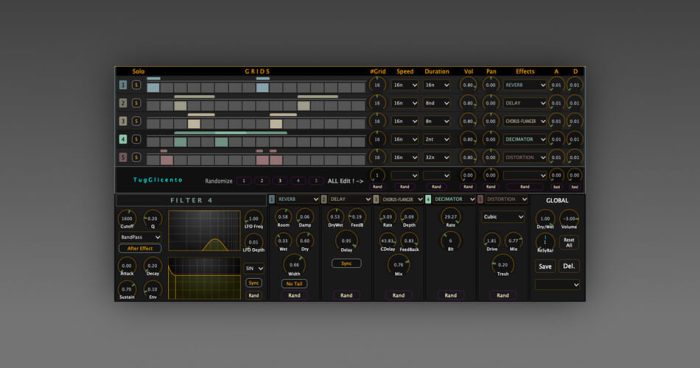This screenshot has height=368, width=700.
Task: Open track 1 Speed dropdown showing 16n
Action: [405, 85]
